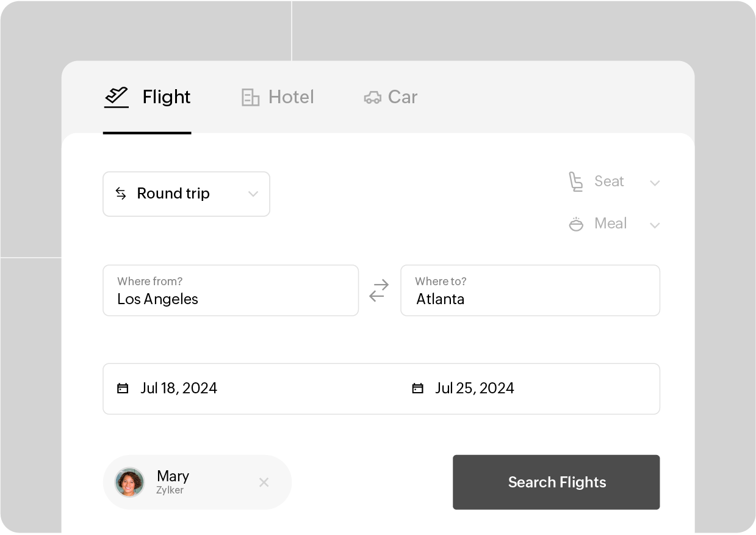Select the Jul 18, 2024 departure date
Screen dimensions: 756x535
[179, 388]
